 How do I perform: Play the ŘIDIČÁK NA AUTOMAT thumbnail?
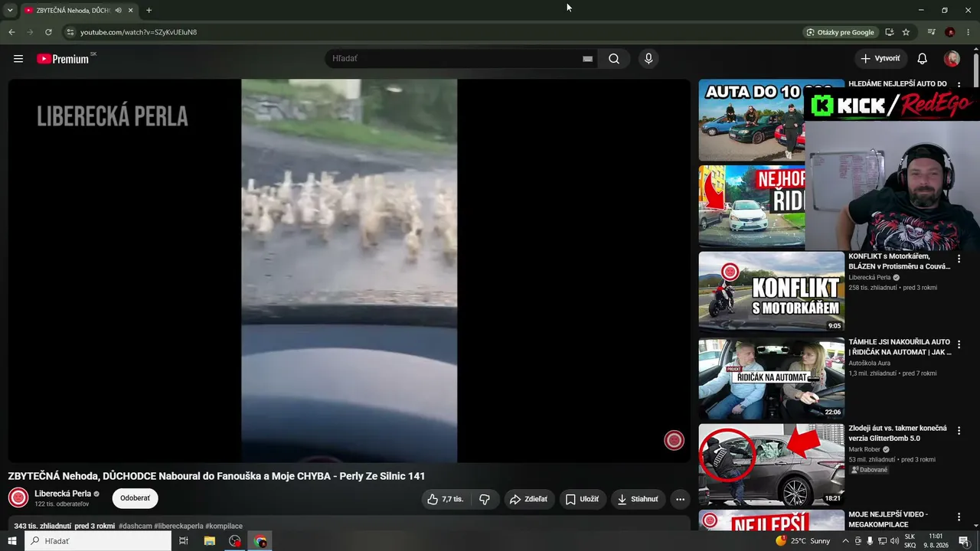coord(771,378)
